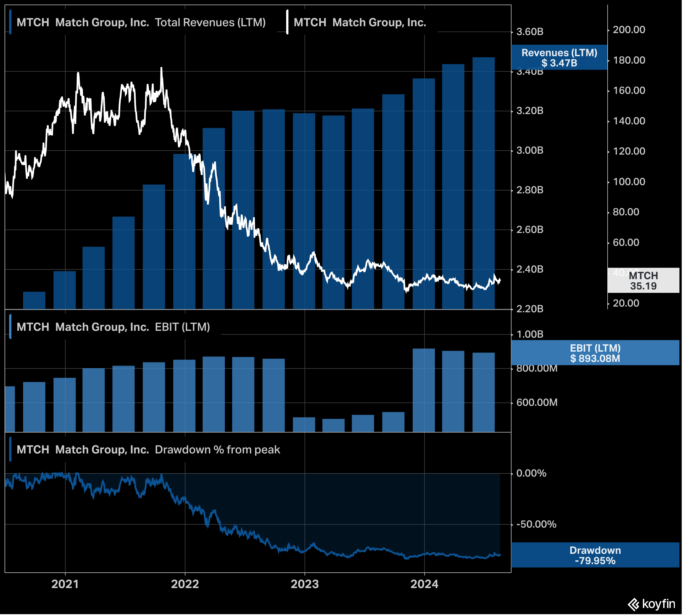Click the white MTCH price legend swatch

[x=287, y=22]
